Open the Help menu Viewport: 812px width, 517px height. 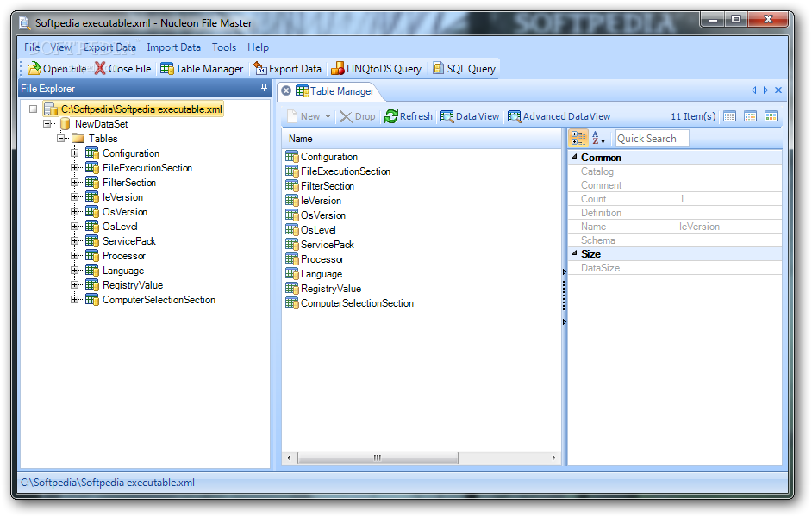pyautogui.click(x=258, y=47)
